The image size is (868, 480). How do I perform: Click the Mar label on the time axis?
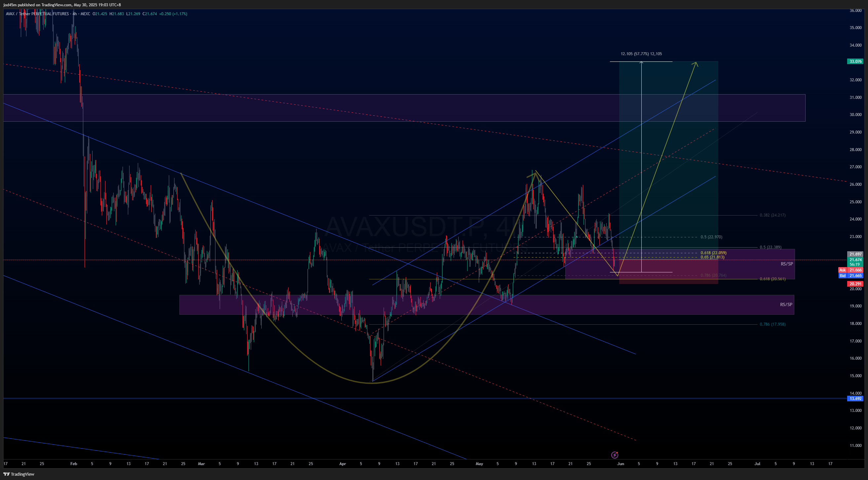(x=201, y=464)
